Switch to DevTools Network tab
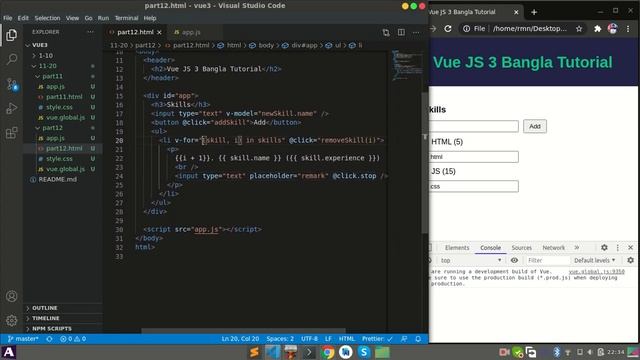Image resolution: width=640 pixels, height=360 pixels. [553, 247]
